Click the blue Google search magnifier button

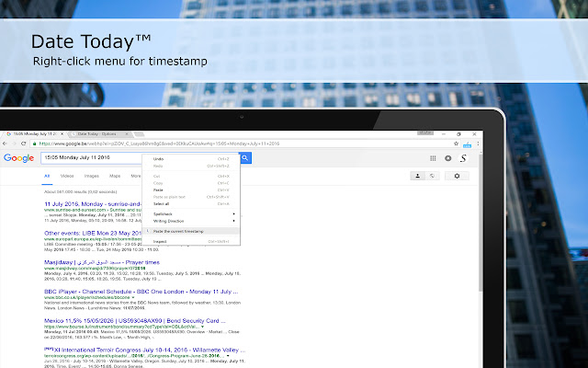tap(246, 158)
